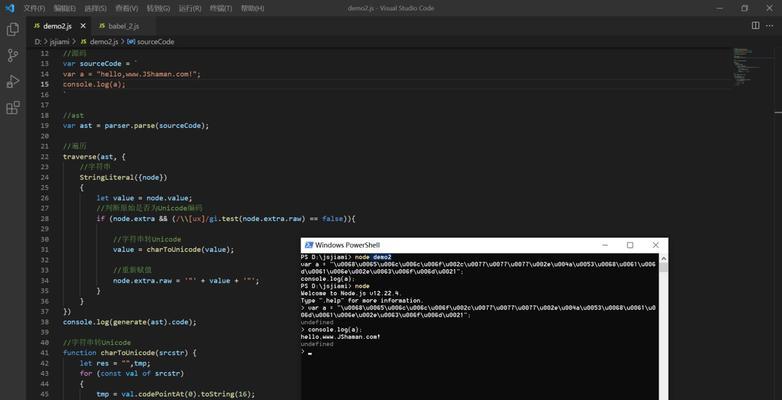Click line number 15 in gutter

pos(45,84)
